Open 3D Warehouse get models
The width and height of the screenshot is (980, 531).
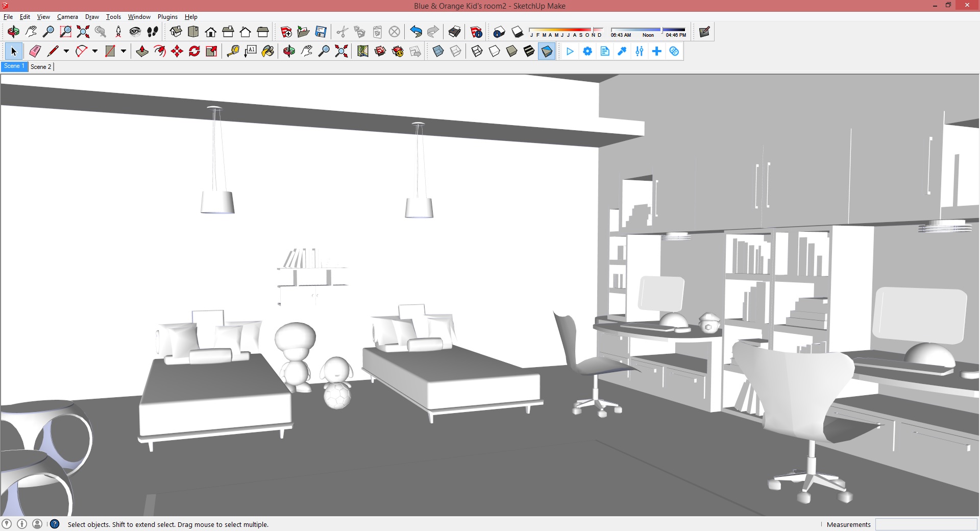pyautogui.click(x=380, y=51)
